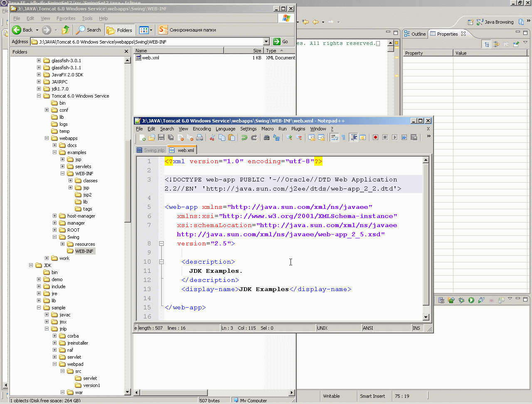
Task: Open Back button history dropdown in Explorer
Action: [x=37, y=30]
